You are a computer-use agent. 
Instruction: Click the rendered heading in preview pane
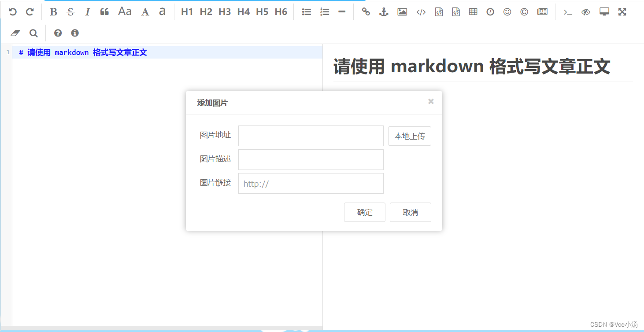coord(472,66)
